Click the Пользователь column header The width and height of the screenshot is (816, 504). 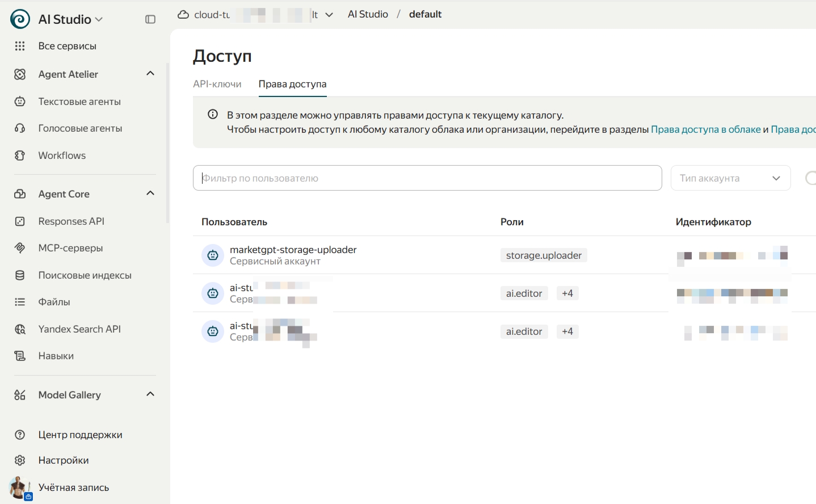234,222
